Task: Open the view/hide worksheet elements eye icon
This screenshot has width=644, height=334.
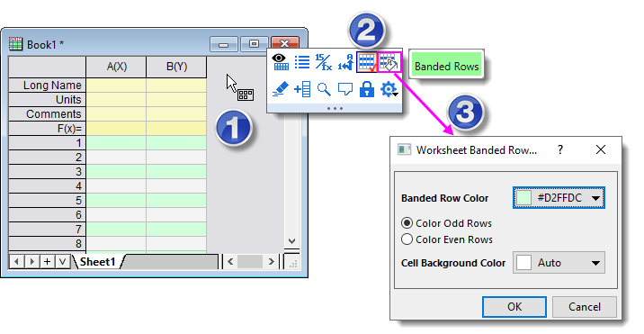Action: click(280, 62)
